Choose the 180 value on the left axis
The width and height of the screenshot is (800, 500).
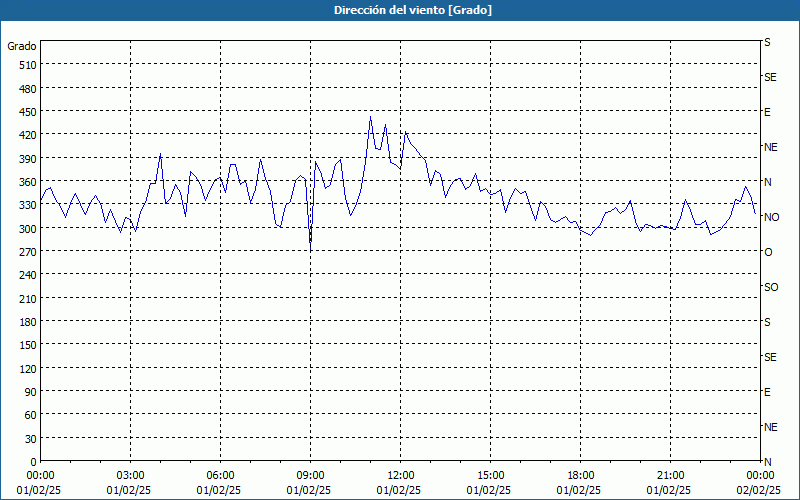click(28, 322)
